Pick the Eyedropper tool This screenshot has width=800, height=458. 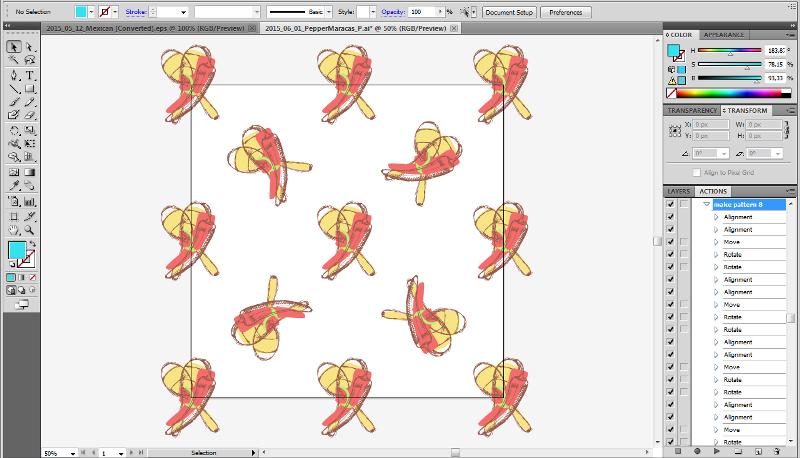point(14,186)
